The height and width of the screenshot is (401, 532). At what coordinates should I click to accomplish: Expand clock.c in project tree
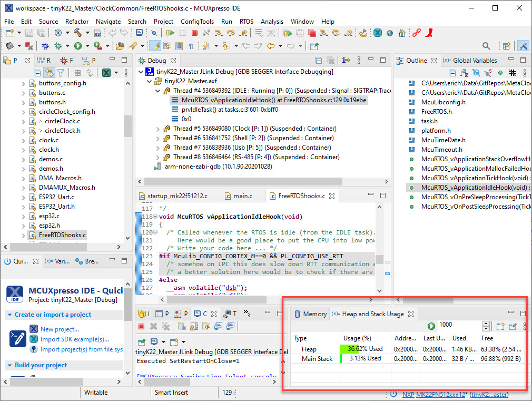click(23, 140)
